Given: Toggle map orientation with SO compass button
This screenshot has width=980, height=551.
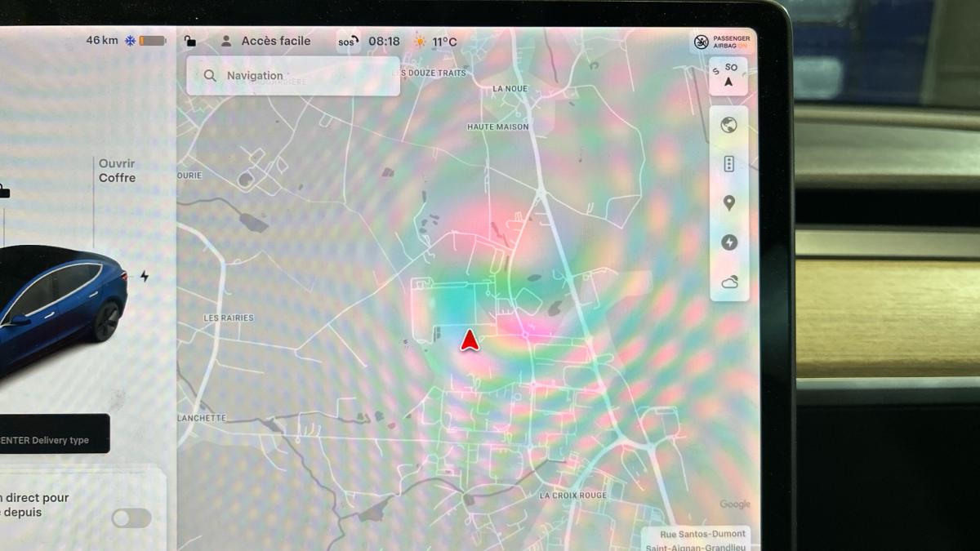Looking at the screenshot, I should pos(728,76).
